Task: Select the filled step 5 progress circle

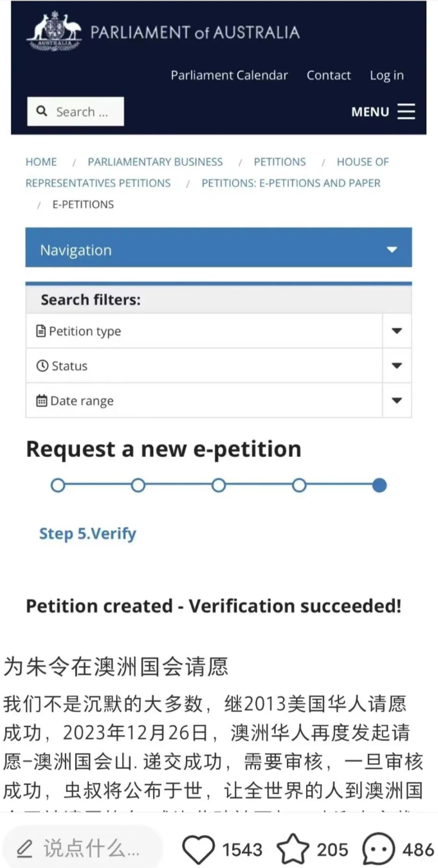Action: coord(379,485)
